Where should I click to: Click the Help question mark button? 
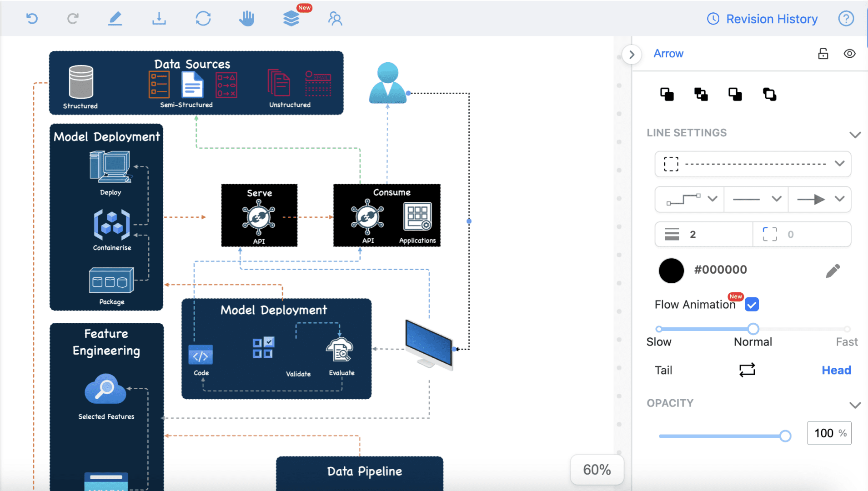tap(846, 18)
